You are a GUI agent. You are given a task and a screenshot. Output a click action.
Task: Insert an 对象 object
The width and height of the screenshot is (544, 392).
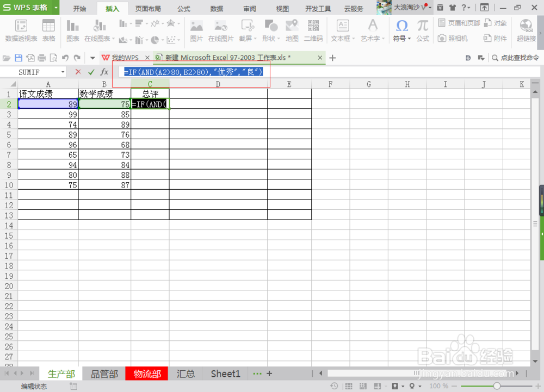[x=496, y=23]
